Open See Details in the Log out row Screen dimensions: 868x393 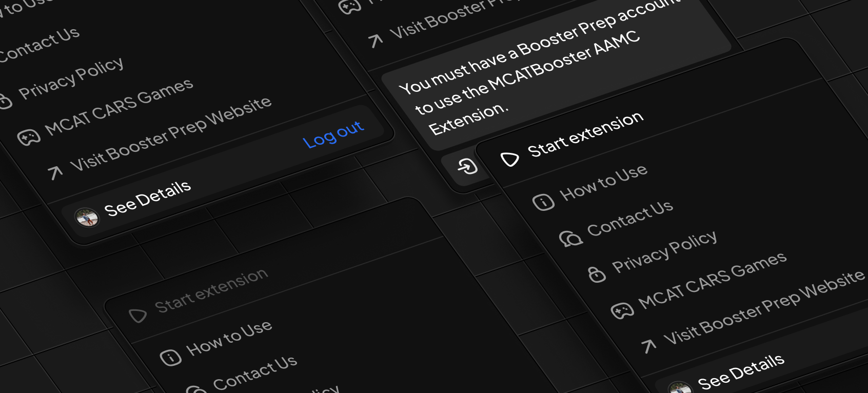click(147, 198)
